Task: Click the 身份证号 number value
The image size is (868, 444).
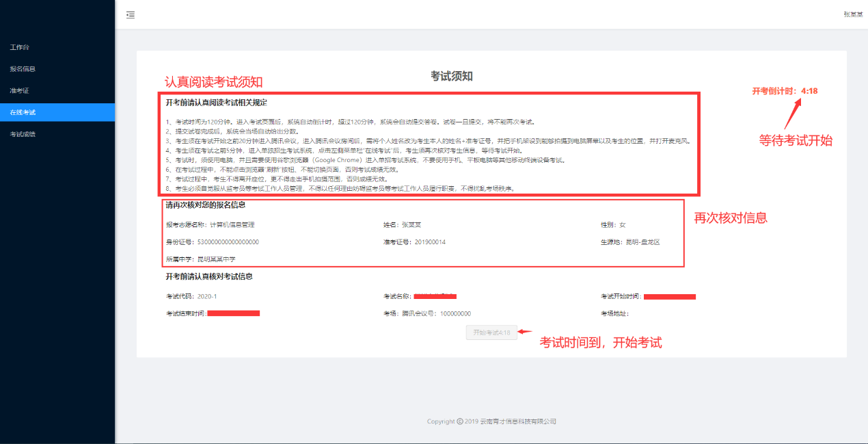Action: click(x=228, y=242)
